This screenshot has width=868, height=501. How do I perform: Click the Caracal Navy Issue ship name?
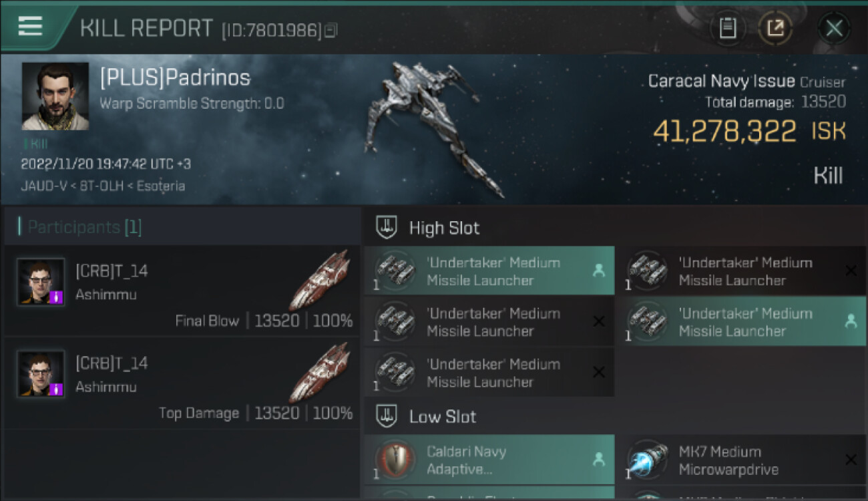point(721,81)
